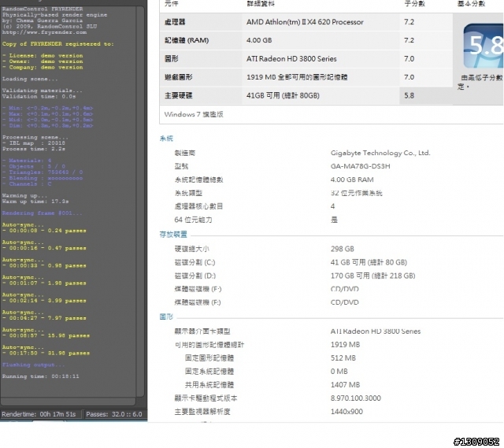Viewport: 504px width, 448px height.
Task: Click 'Gigabyte Technology Co., Ltd.' manufacturer value
Action: 380,153
